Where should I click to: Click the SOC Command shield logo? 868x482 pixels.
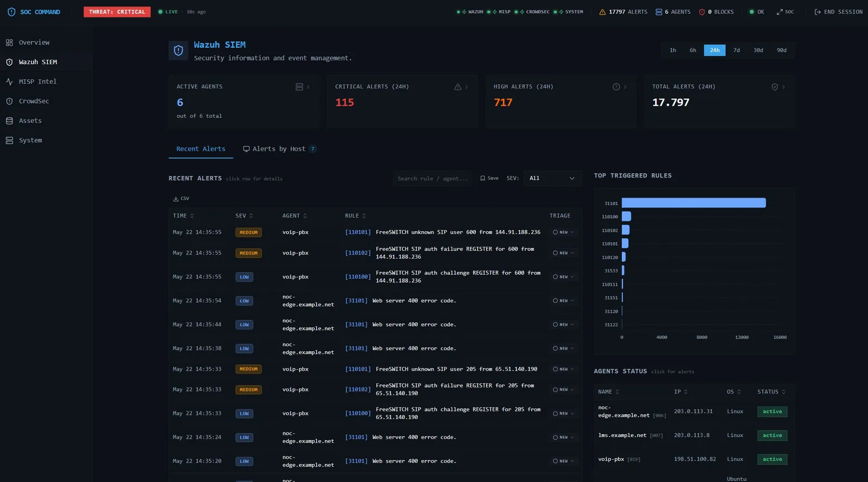coord(11,12)
